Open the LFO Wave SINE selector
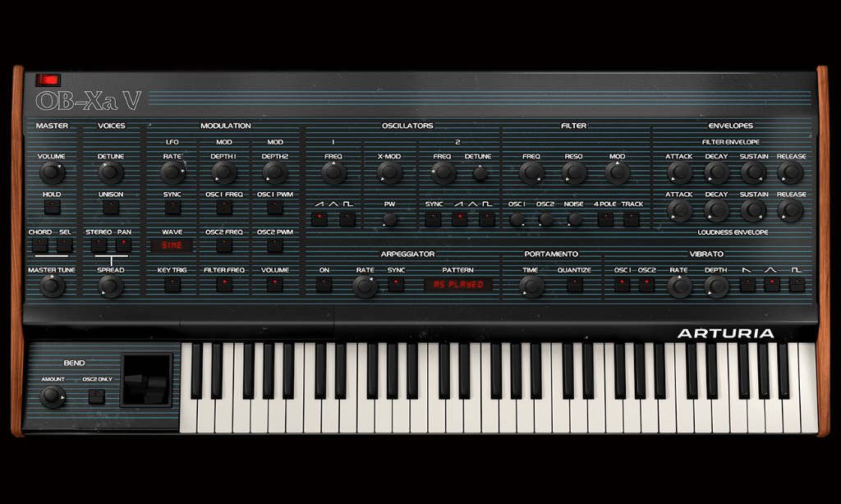The width and height of the screenshot is (841, 504). click(x=172, y=245)
